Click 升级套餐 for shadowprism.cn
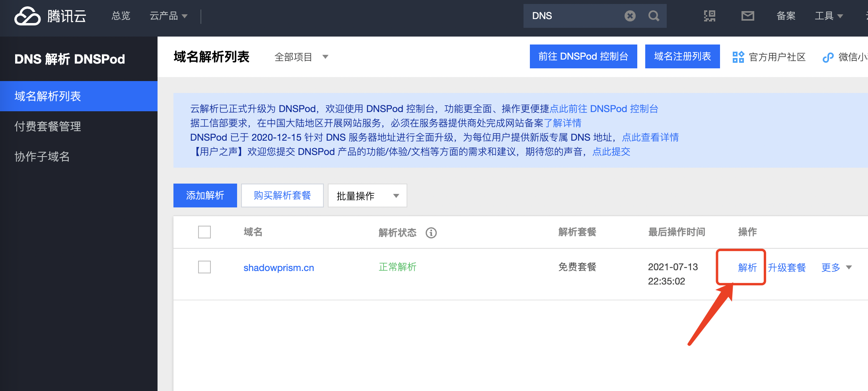 (x=787, y=267)
